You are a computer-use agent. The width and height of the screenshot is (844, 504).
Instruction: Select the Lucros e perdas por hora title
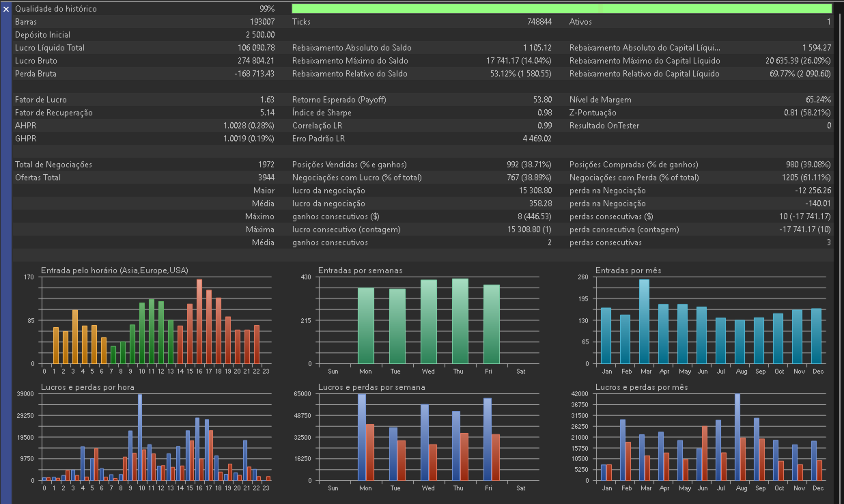tap(87, 387)
